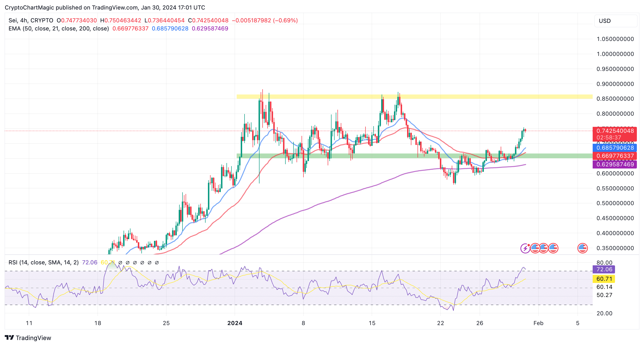Viewport: 644px width, 346px height.
Task: Click the '11' label on the date axis
Action: 29,323
